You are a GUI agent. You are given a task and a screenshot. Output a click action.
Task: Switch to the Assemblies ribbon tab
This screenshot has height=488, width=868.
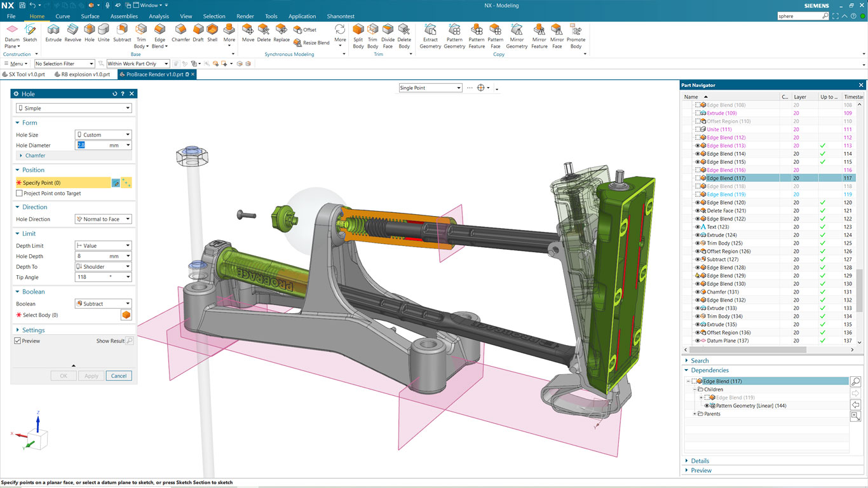[x=124, y=17]
